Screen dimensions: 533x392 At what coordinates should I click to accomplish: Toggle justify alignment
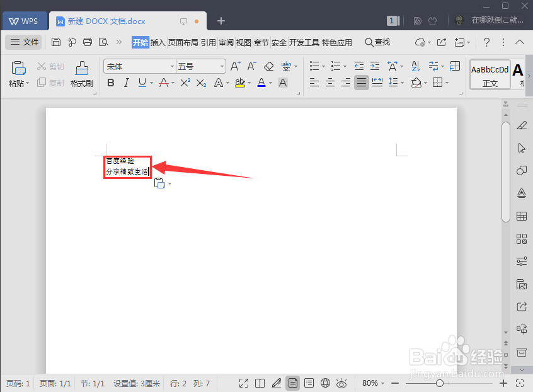coord(361,82)
